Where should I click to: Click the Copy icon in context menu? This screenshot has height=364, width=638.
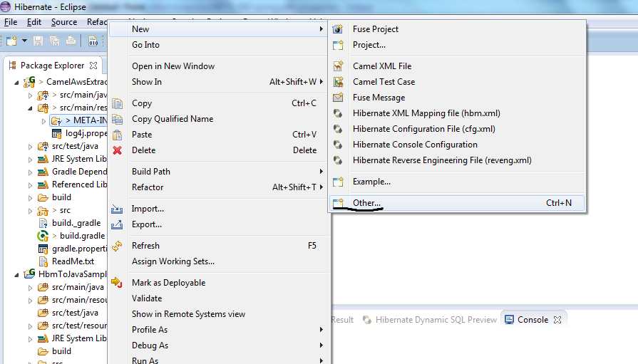coord(117,104)
